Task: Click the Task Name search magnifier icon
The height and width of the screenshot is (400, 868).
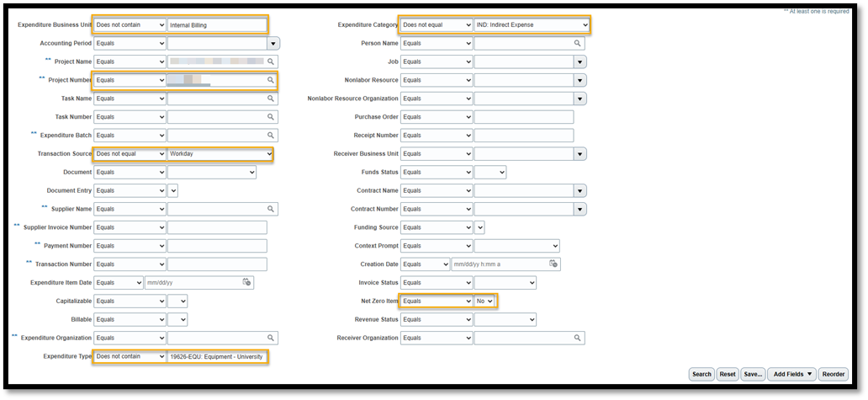Action: 271,99
